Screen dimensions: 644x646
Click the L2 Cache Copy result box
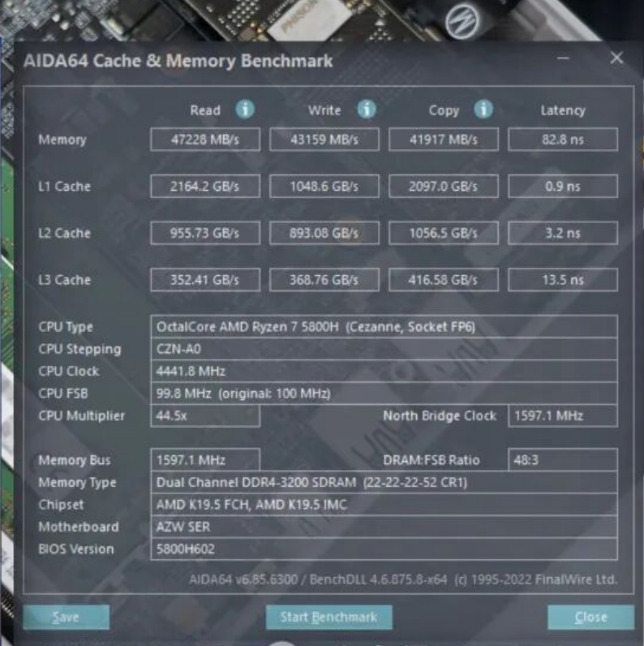point(443,234)
